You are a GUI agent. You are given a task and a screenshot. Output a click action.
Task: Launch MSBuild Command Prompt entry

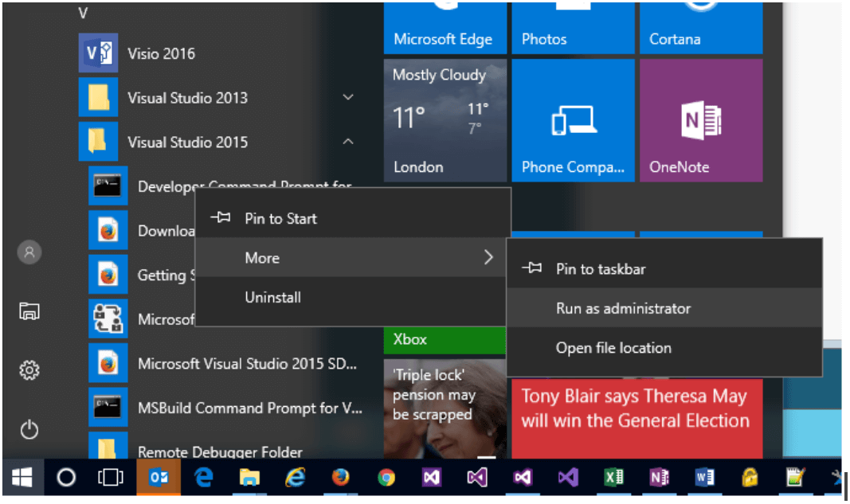(x=249, y=408)
